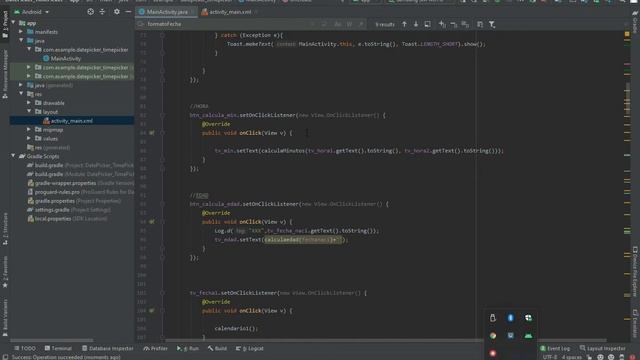Open the Event Log
This screenshot has width=640, height=360.
[555, 349]
